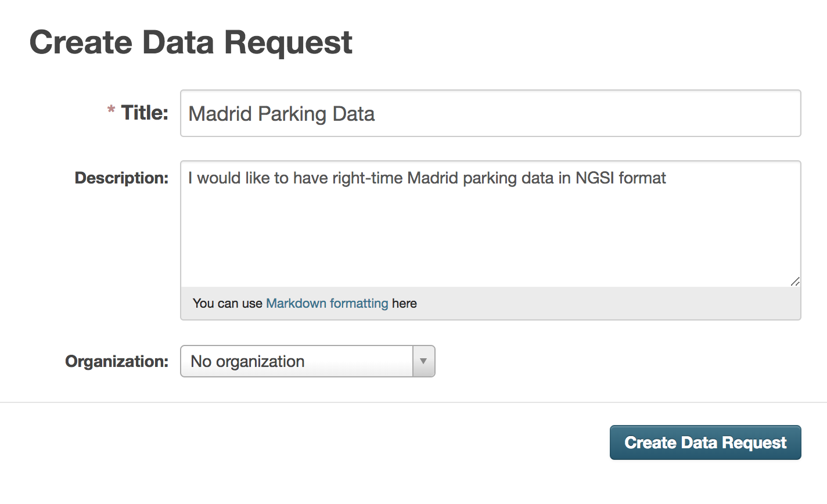827x504 pixels.
Task: Place cursor on NGSI in the description
Action: tap(594, 178)
